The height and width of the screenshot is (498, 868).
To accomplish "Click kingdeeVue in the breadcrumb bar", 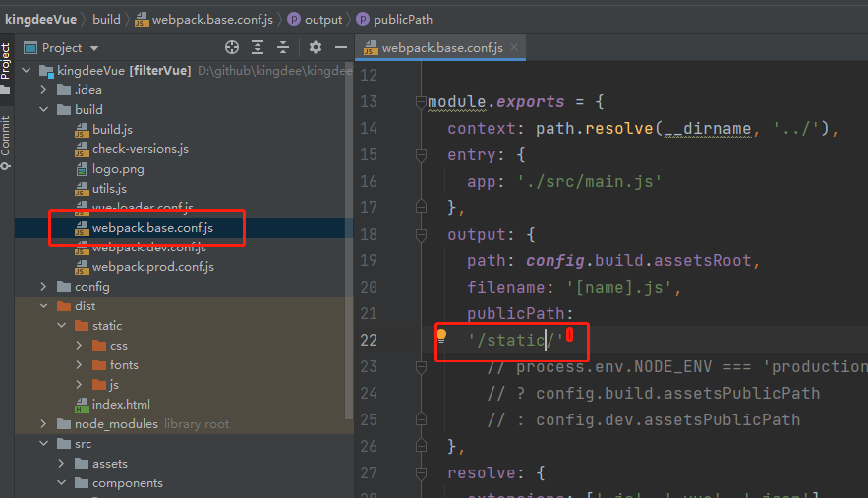I will [41, 20].
